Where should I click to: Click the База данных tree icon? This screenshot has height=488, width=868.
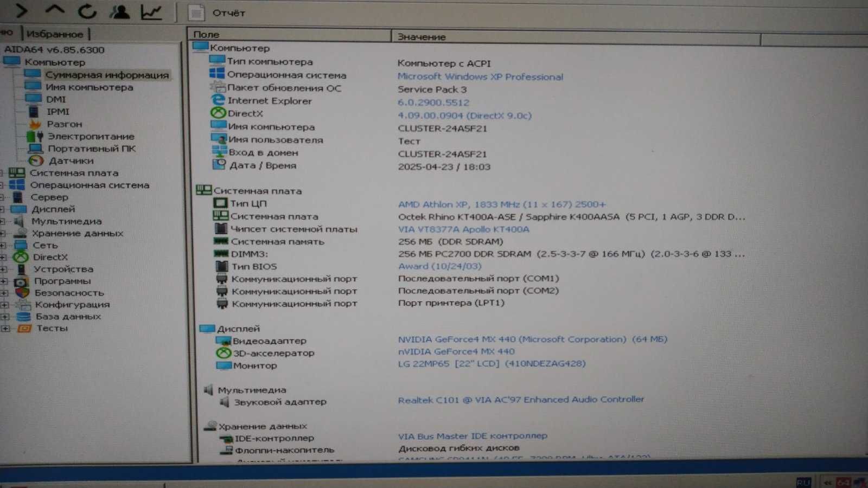(x=23, y=317)
